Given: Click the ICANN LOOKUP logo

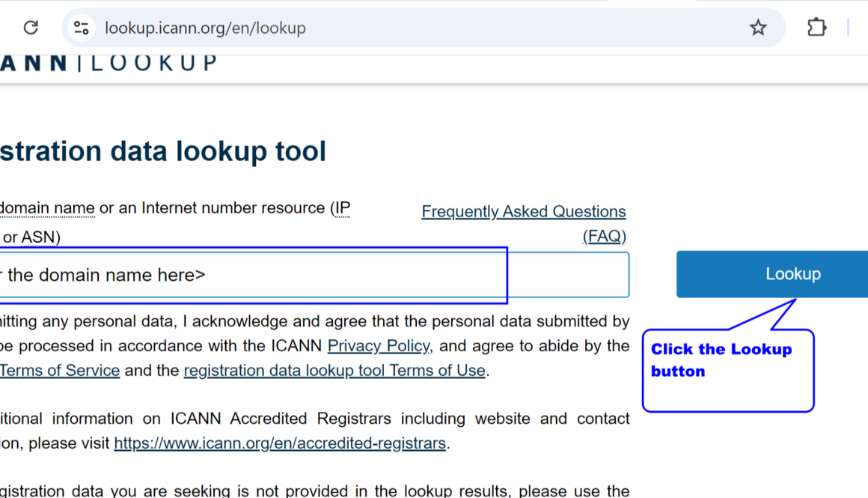Looking at the screenshot, I should (x=105, y=63).
